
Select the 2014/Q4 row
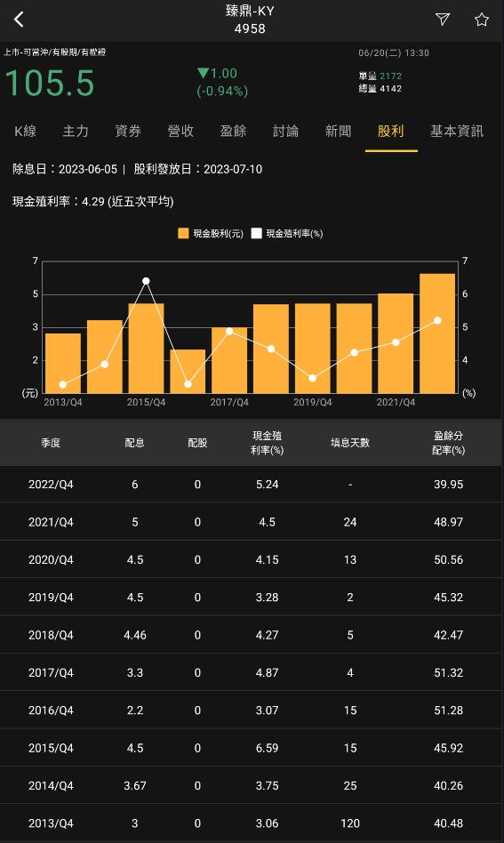click(252, 785)
